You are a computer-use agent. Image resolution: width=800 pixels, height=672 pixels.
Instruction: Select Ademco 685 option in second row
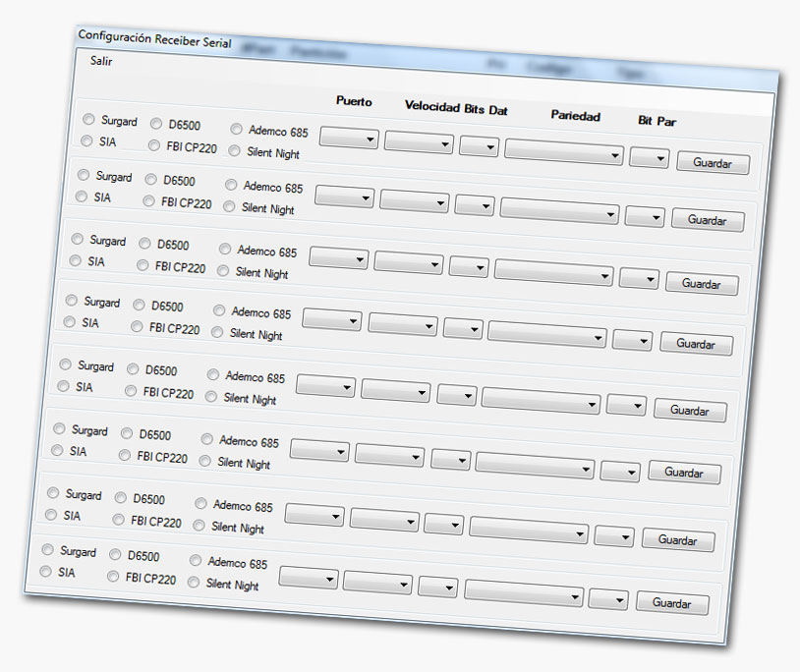point(231,185)
